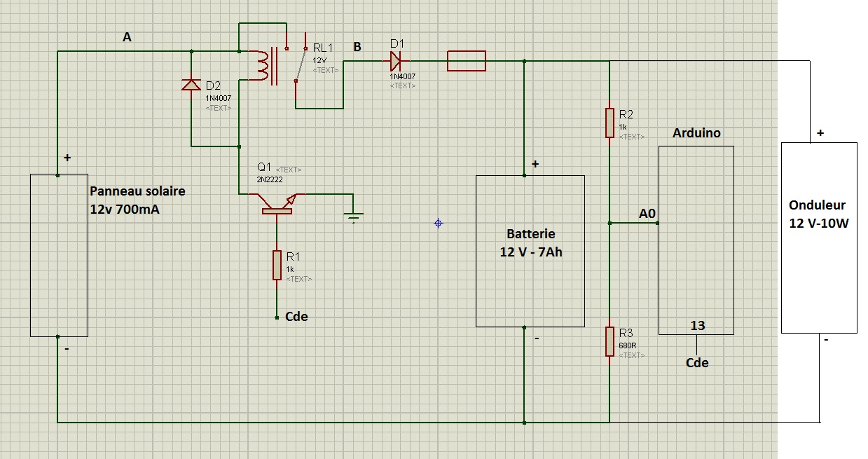The width and height of the screenshot is (868, 459).
Task: Select transistor Q1 symbol
Action: (x=277, y=203)
